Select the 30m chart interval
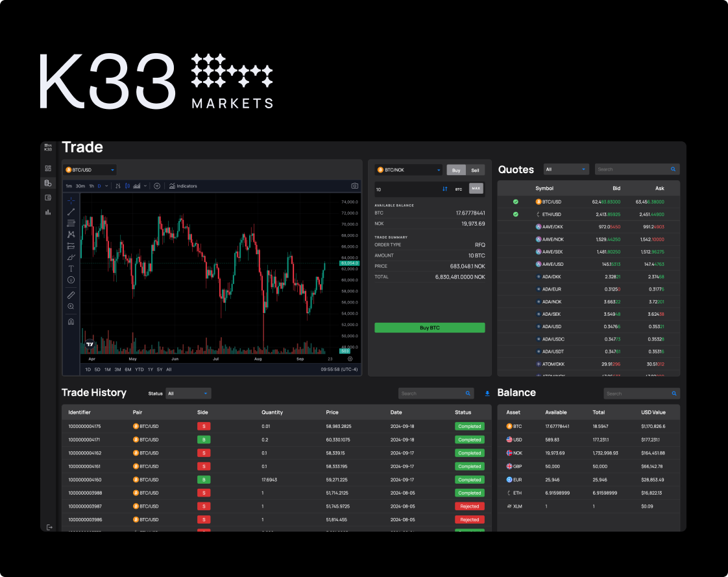Screen dimensions: 728x577 [80, 186]
